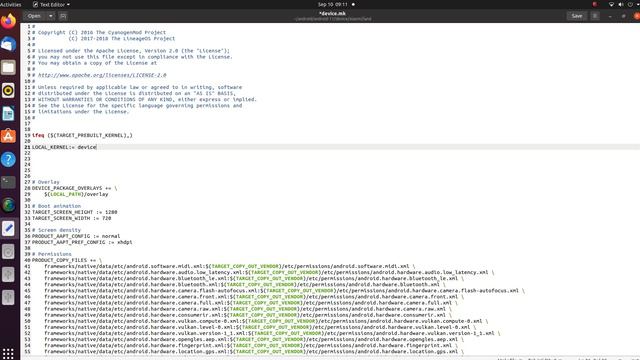Close the Text Editor window

point(636,16)
